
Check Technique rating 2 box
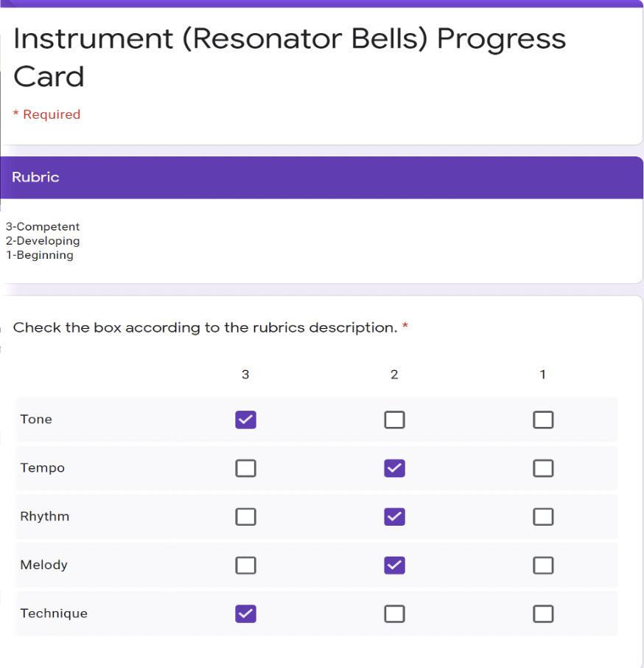pyautogui.click(x=394, y=613)
